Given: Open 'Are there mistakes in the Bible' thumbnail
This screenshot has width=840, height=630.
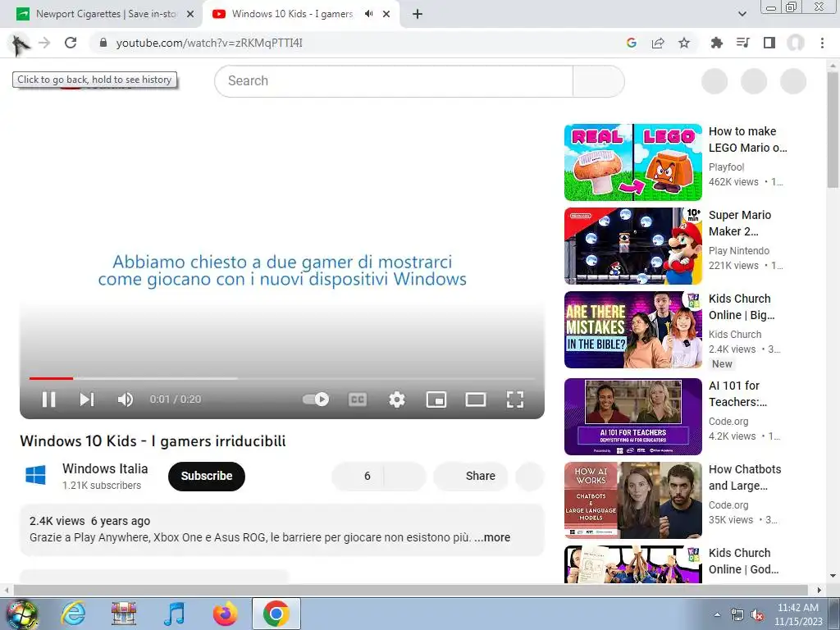Looking at the screenshot, I should tap(632, 330).
